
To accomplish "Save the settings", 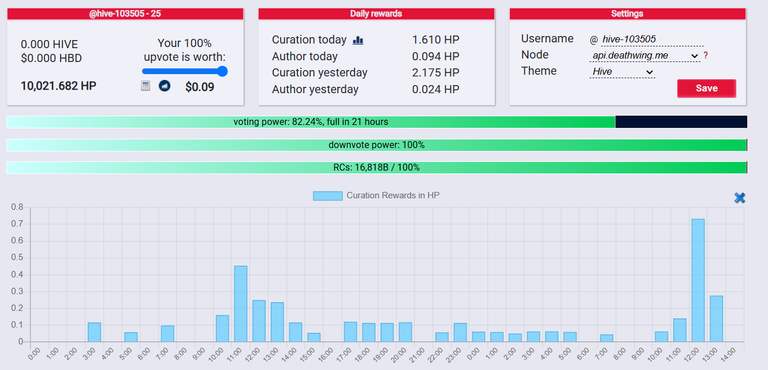I will tap(706, 88).
